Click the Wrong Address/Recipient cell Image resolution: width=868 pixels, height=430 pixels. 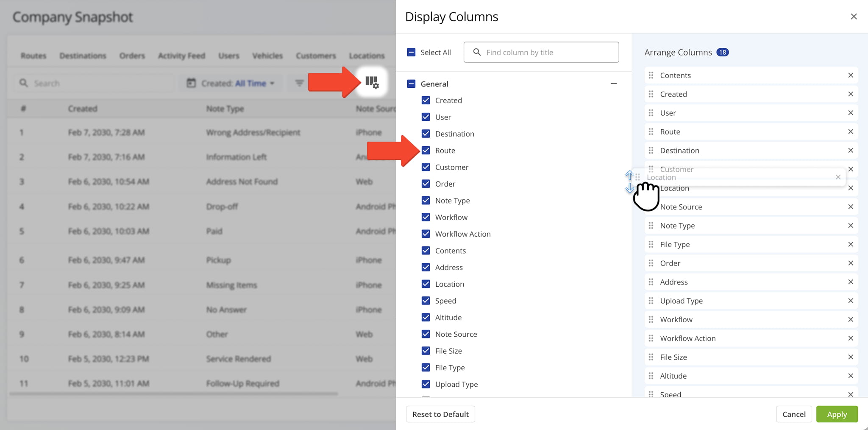pyautogui.click(x=253, y=132)
